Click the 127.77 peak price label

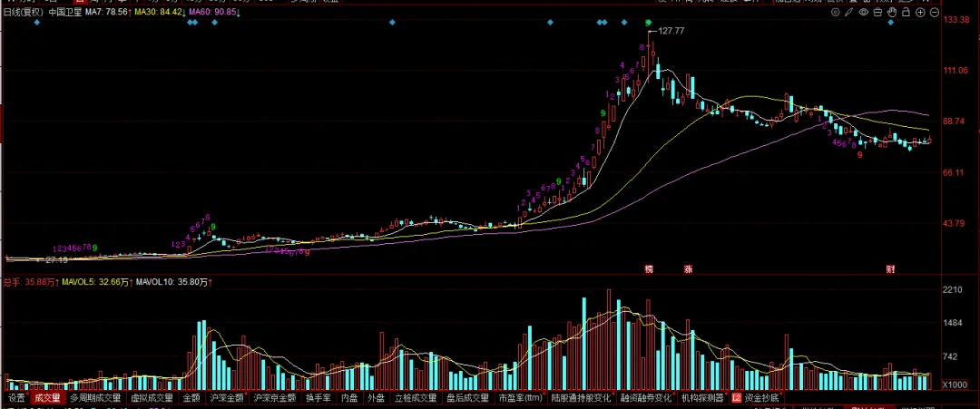(x=671, y=31)
